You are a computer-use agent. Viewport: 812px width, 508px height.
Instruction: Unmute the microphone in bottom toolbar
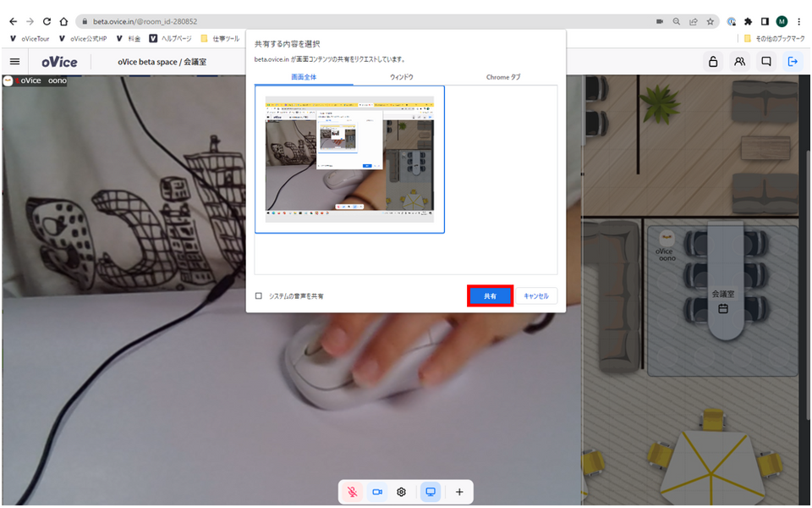(353, 492)
